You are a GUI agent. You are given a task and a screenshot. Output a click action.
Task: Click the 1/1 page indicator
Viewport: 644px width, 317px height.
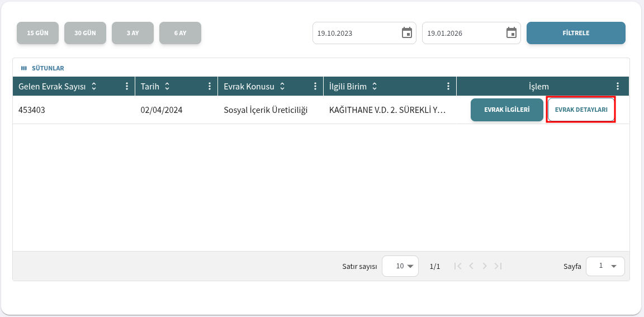[x=435, y=267]
